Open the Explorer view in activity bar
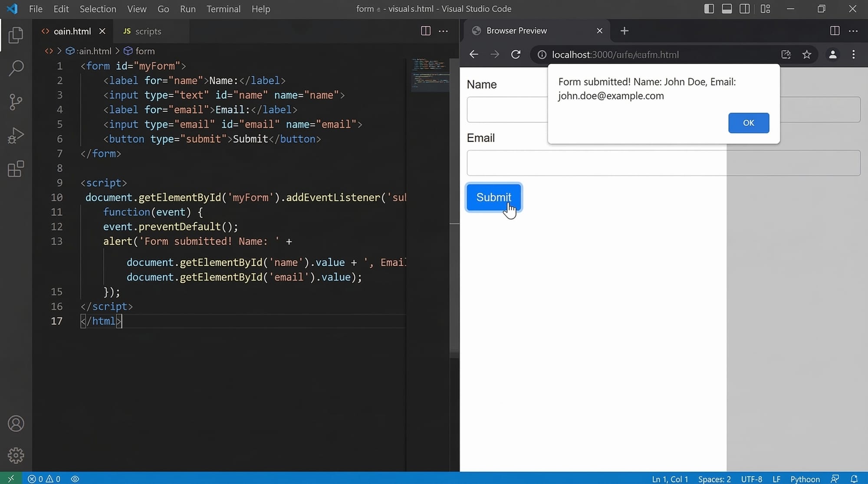This screenshot has height=484, width=868. point(16,35)
